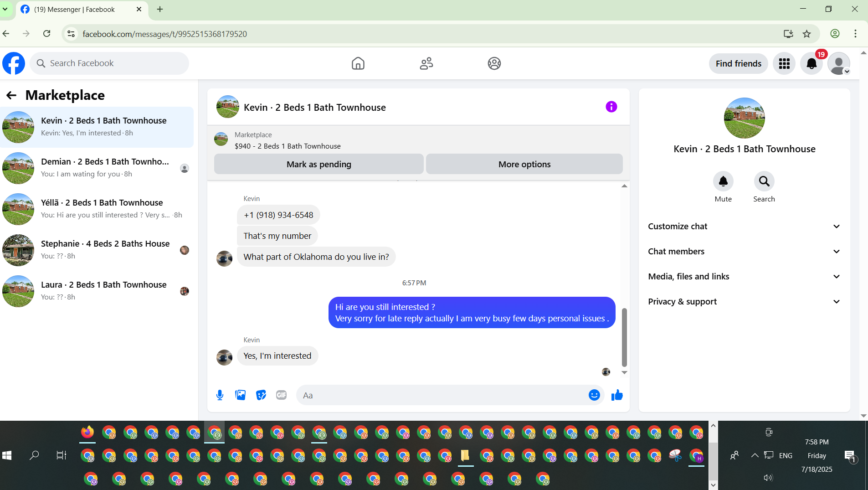This screenshot has width=868, height=490.
Task: Click the chat header listing thumbnail
Action: coord(228,107)
